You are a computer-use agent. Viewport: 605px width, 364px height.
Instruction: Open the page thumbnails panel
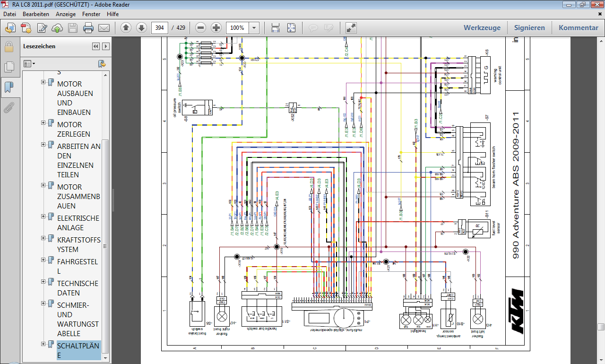pos(9,67)
